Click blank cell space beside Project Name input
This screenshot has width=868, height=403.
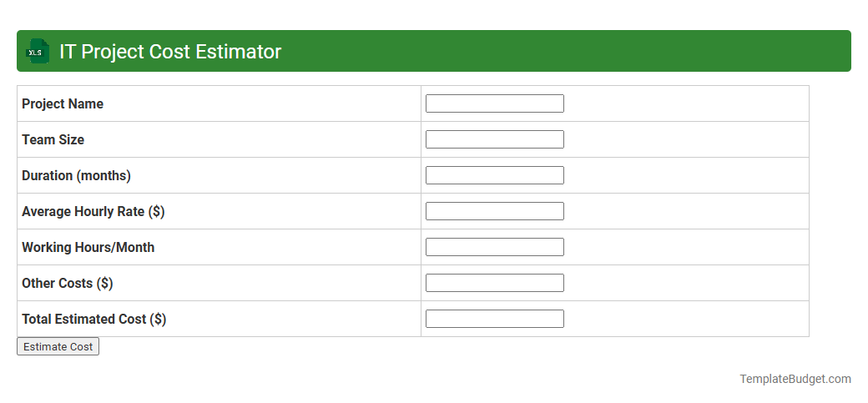tap(684, 103)
